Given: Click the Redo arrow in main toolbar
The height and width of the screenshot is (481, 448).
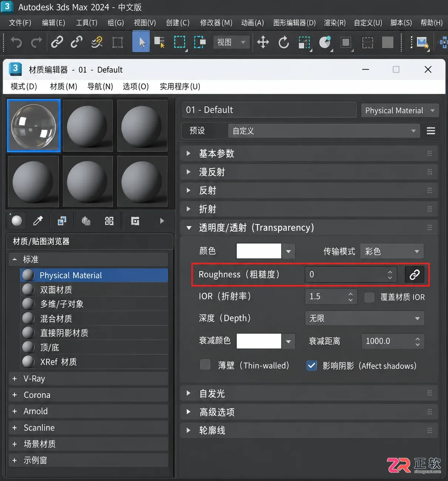Looking at the screenshot, I should pos(36,42).
